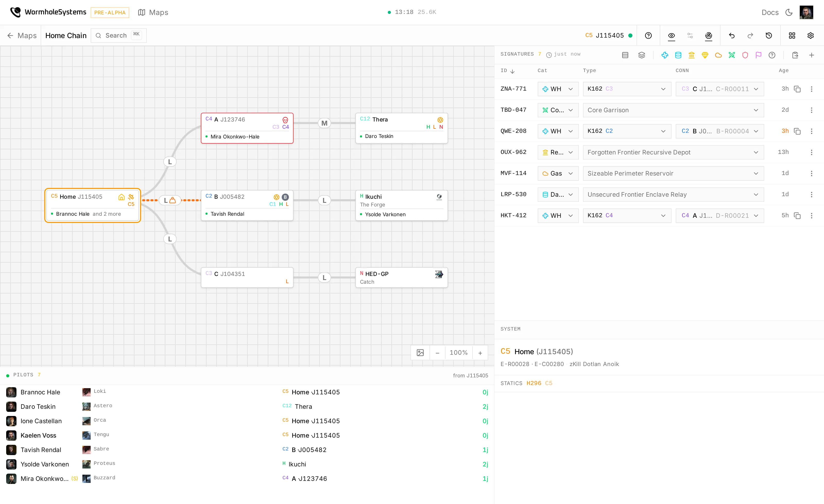Paste signatures with the clipboard icon
824x504 pixels.
795,55
